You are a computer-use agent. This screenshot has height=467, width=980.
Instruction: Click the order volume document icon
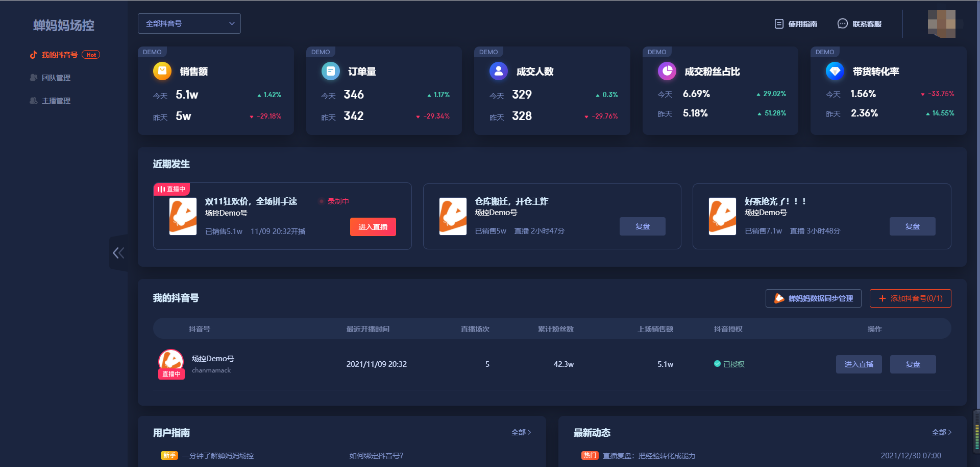pyautogui.click(x=330, y=71)
